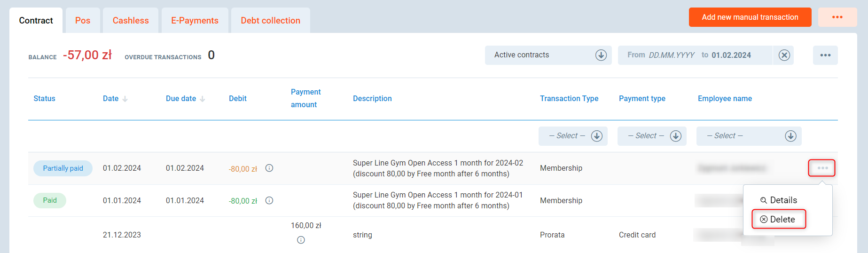
Task: Switch to the Debt collection tab
Action: 270,20
